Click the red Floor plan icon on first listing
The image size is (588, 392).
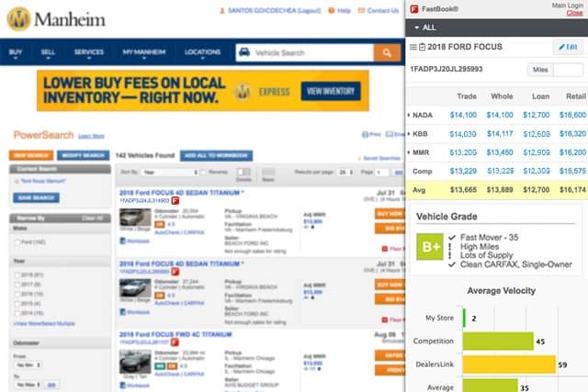pos(384,249)
